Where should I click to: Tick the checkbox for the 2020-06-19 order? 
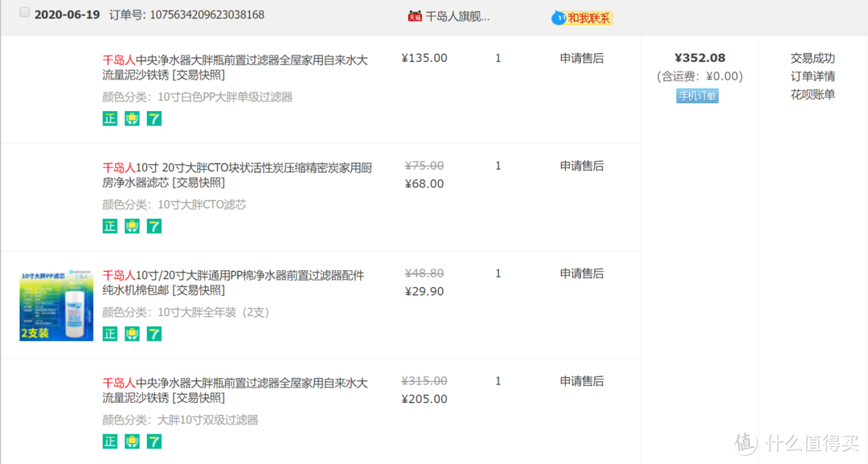[25, 13]
